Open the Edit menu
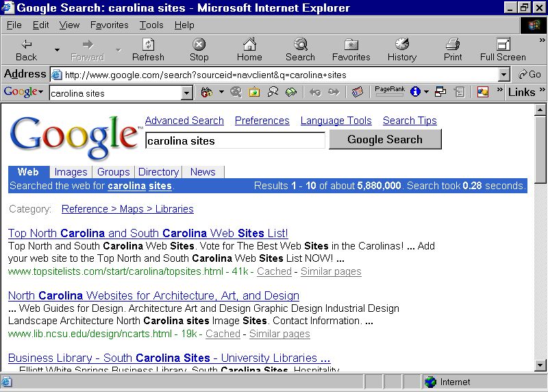The height and width of the screenshot is (392, 548). point(40,25)
